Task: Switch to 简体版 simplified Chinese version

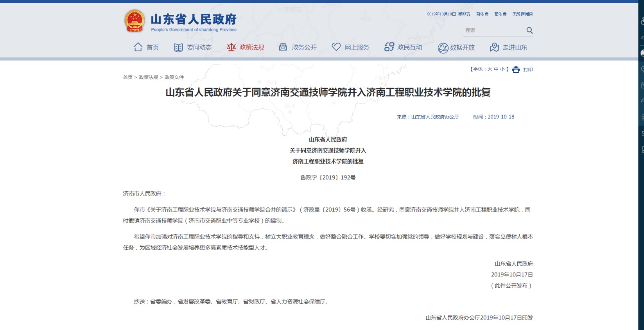Action: pos(482,14)
